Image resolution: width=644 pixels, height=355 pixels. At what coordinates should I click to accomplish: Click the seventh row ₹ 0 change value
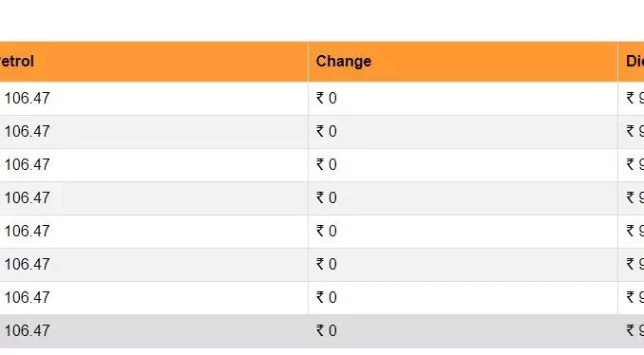[x=327, y=297]
